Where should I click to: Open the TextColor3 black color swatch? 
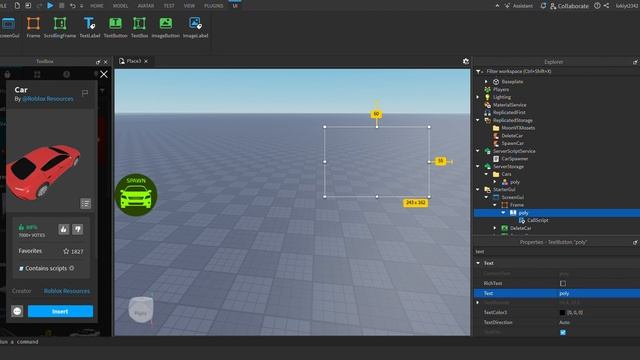(562, 312)
